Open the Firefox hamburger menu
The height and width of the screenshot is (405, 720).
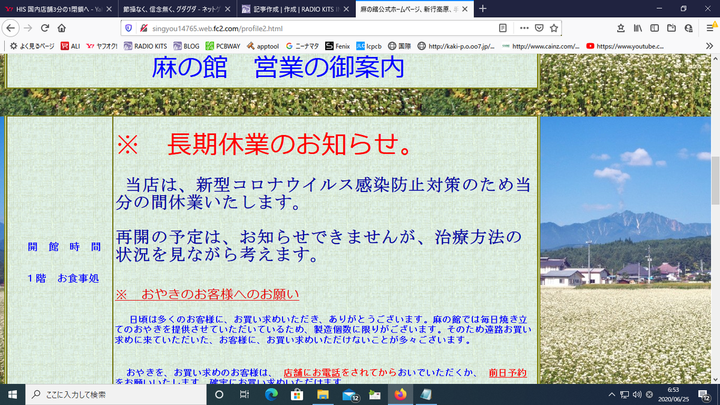[x=710, y=28]
